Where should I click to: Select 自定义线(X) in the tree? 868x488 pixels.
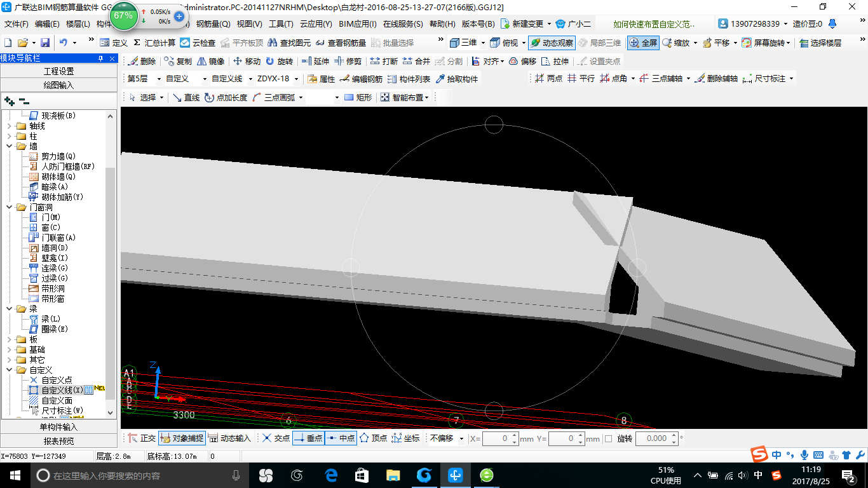pyautogui.click(x=62, y=390)
